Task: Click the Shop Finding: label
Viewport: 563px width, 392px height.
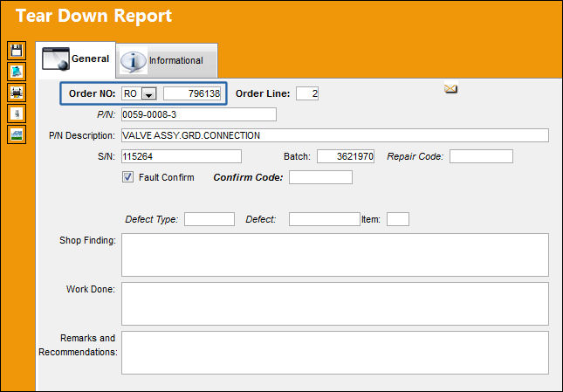Action: coord(87,240)
